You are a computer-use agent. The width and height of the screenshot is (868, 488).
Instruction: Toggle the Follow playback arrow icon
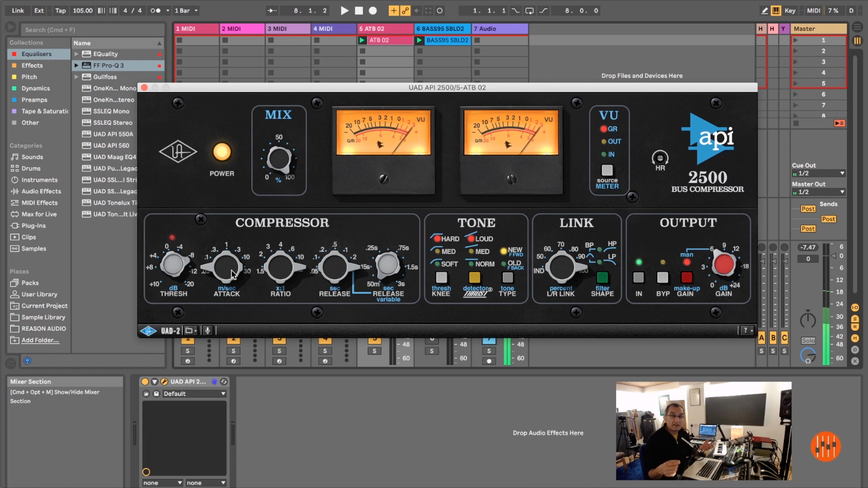point(273,10)
